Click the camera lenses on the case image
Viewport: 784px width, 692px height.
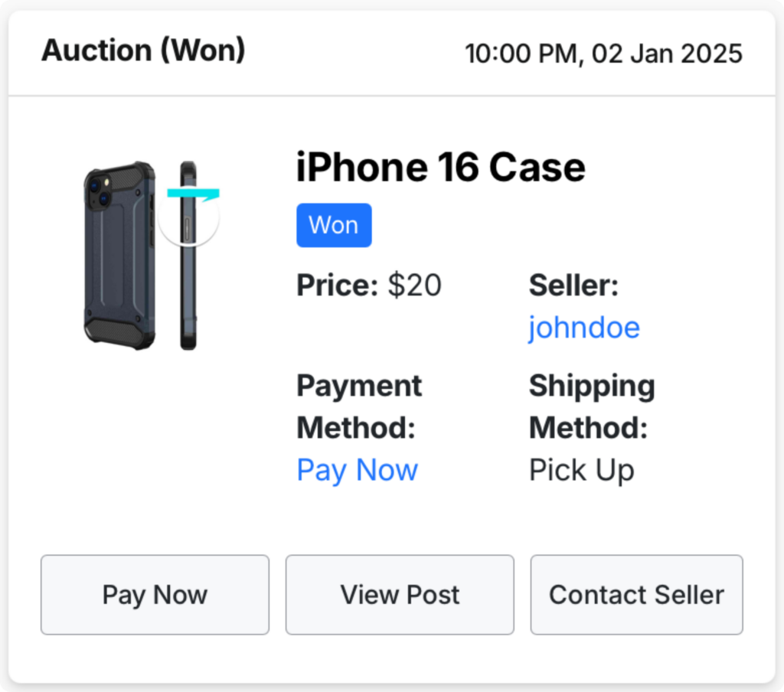point(100,192)
